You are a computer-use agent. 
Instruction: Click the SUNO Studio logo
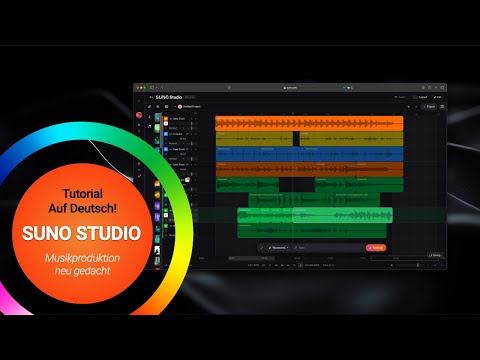169,97
